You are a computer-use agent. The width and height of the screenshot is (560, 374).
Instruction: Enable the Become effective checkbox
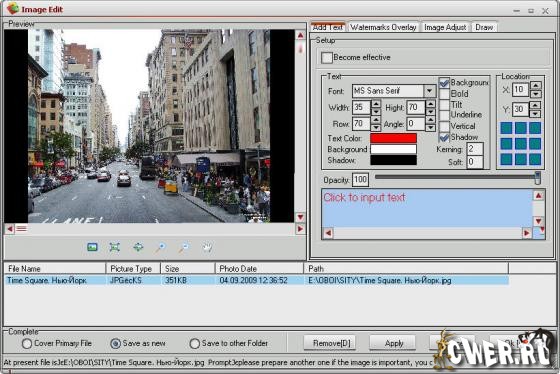tap(326, 58)
